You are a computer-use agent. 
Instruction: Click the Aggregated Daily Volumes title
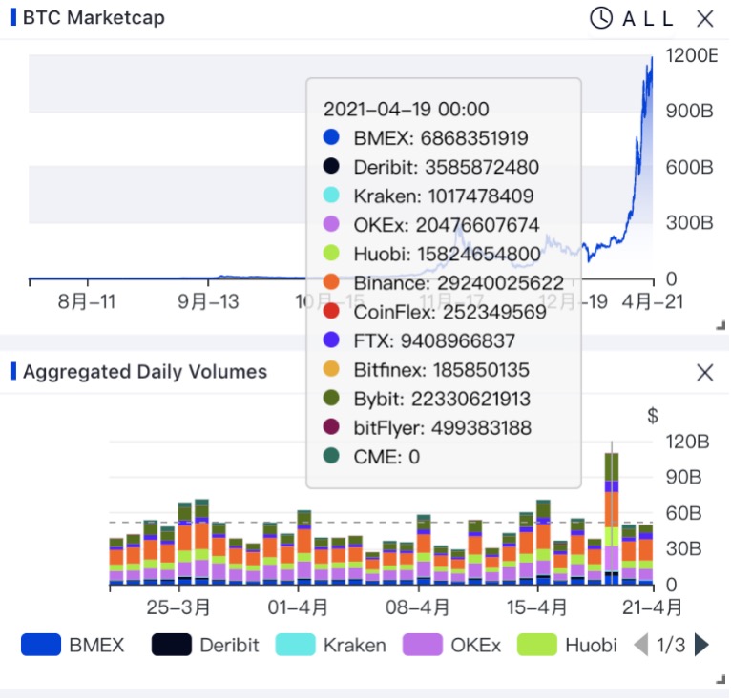(x=145, y=372)
